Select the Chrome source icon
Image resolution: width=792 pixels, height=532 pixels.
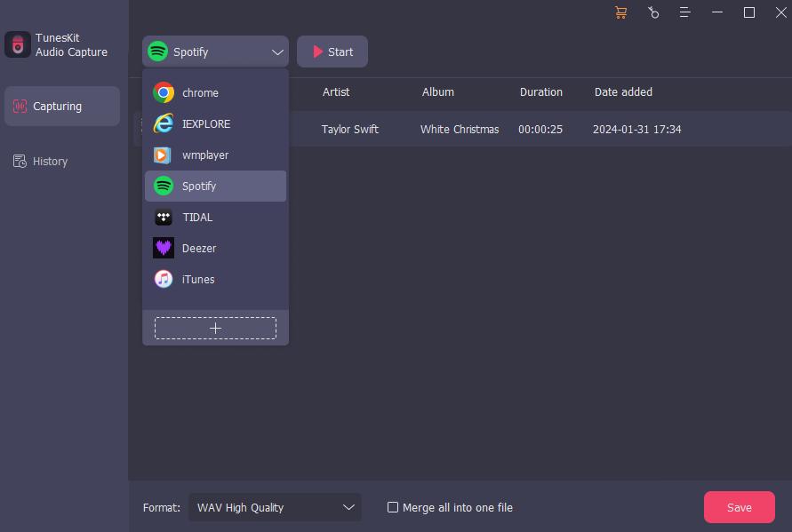click(x=164, y=92)
